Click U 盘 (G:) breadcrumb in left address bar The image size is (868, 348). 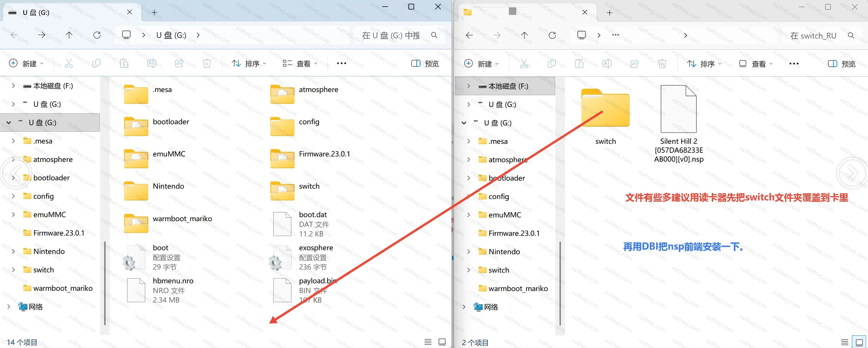[171, 35]
